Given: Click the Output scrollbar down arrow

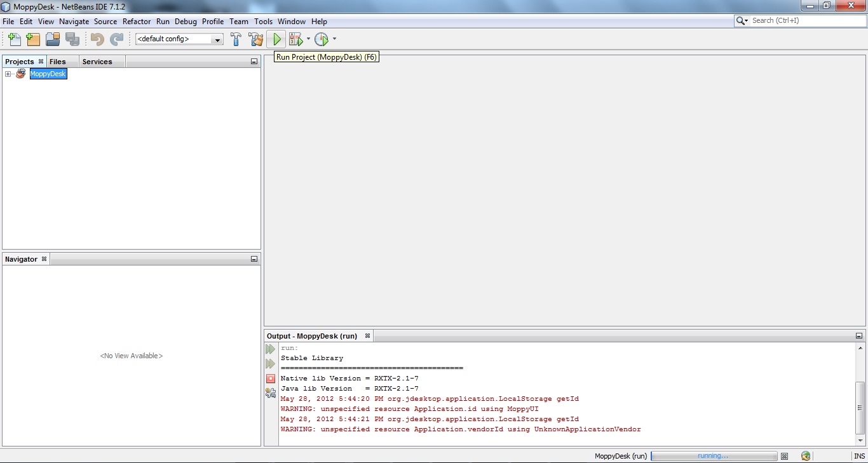Looking at the screenshot, I should click(x=860, y=441).
